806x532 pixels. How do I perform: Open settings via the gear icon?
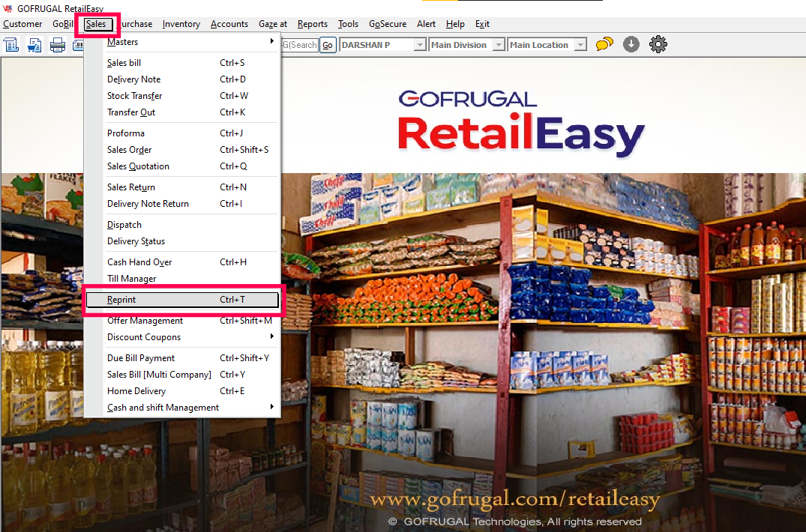(658, 44)
